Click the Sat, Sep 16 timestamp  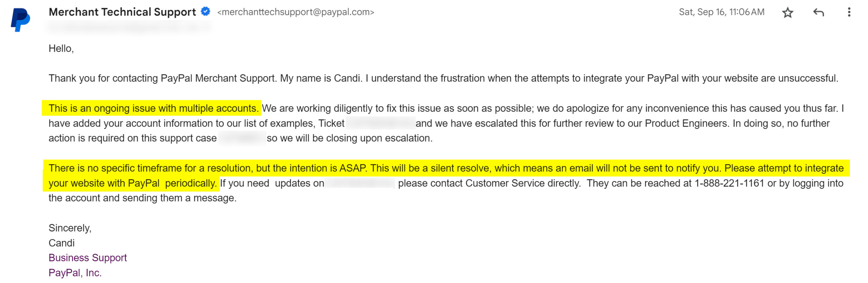[x=721, y=12]
